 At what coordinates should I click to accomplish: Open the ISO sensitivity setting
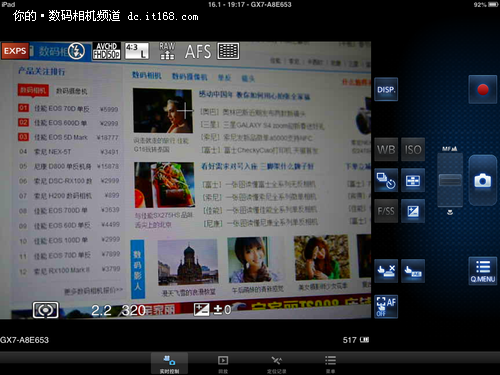[x=413, y=150]
